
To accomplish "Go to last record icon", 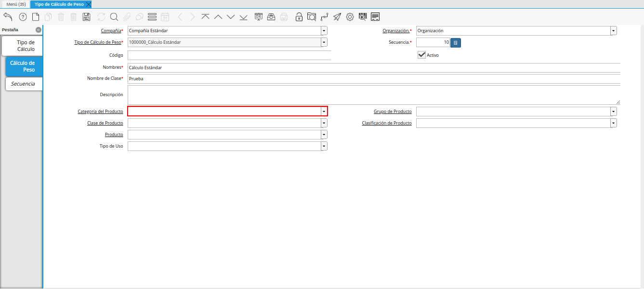I will click(243, 17).
